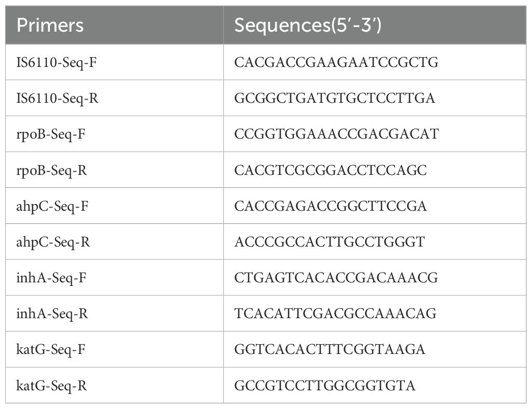Select the IS6110-Seq-F primer cell
The width and height of the screenshot is (532, 409).
(114, 62)
